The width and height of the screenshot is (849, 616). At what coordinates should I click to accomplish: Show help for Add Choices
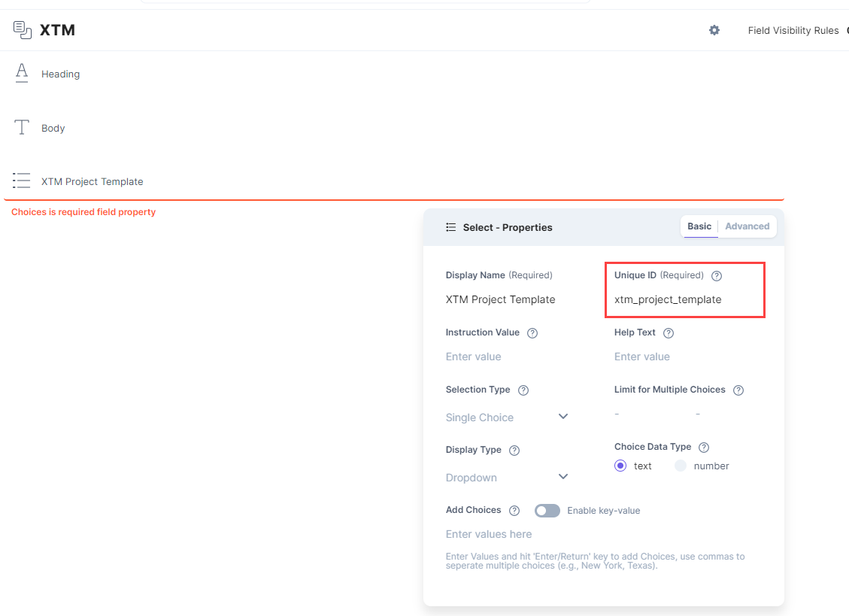(514, 511)
